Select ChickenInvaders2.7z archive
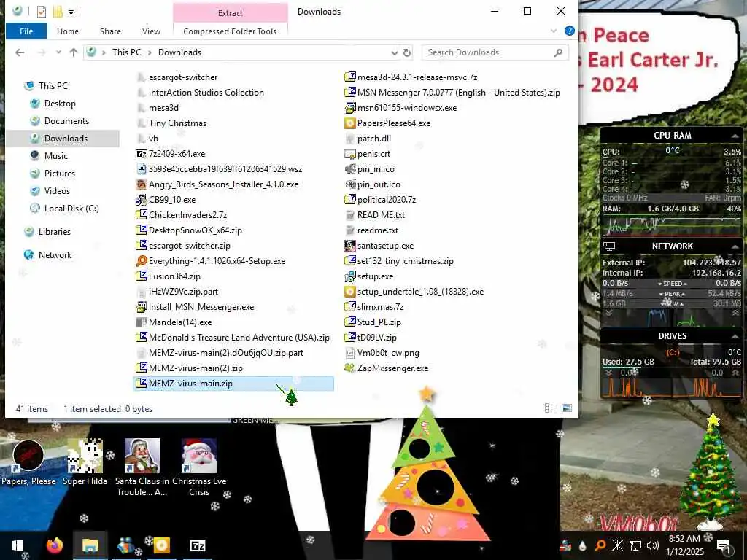Viewport: 747px width, 560px height. pos(187,215)
